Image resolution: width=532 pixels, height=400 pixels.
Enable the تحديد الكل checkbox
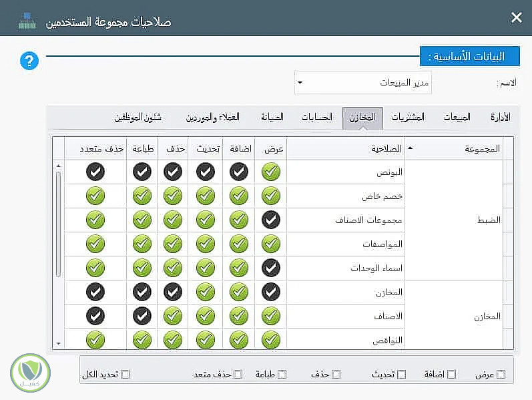pyautogui.click(x=125, y=374)
